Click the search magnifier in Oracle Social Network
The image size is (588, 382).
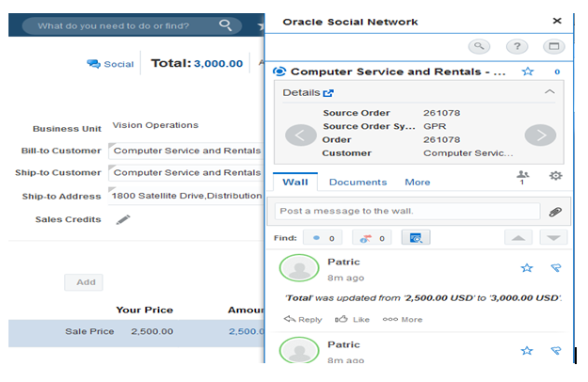(x=480, y=45)
